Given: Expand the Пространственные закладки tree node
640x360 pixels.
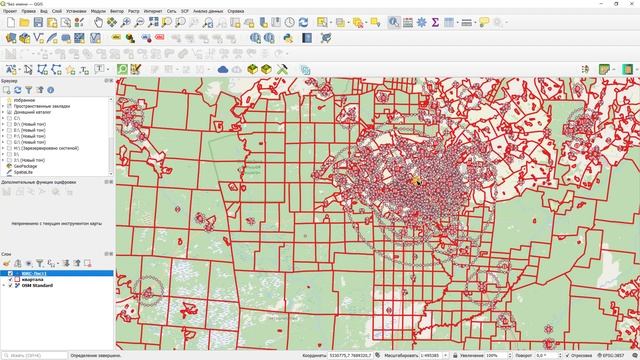Looking at the screenshot, I should [3, 106].
